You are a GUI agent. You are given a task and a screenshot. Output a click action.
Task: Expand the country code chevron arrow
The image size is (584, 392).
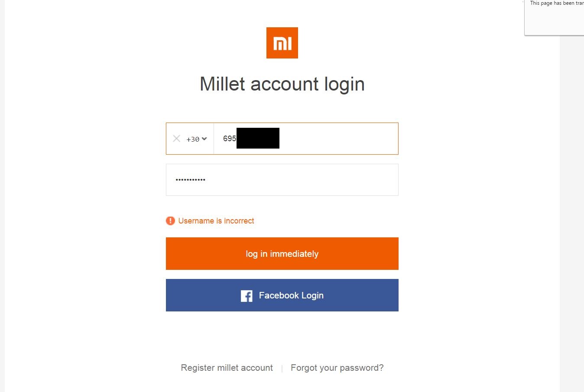(x=204, y=139)
